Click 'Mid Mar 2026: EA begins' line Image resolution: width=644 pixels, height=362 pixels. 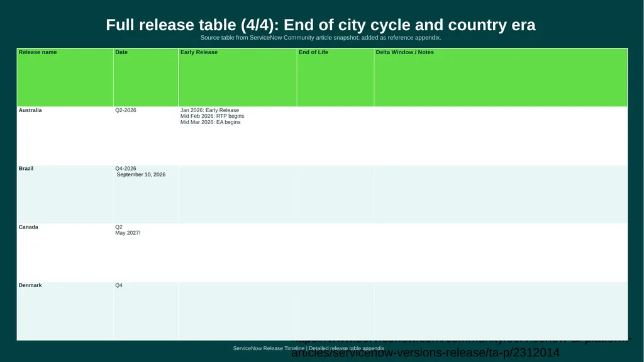[210, 122]
